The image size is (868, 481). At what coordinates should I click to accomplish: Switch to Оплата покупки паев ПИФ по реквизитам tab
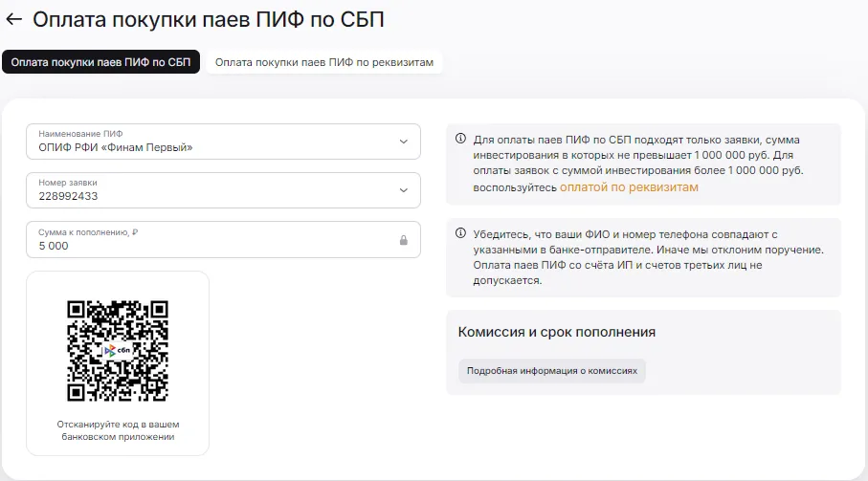[323, 62]
